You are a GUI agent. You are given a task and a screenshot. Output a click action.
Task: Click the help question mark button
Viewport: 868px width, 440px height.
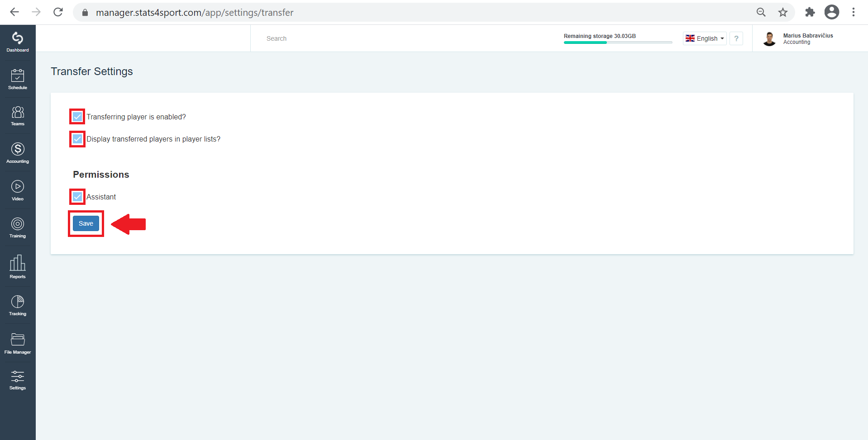click(x=736, y=38)
